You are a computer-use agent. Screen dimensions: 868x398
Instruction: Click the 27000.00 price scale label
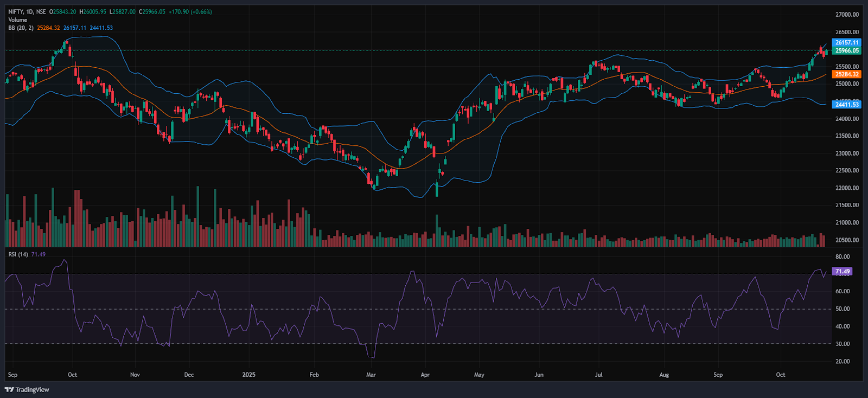coord(847,15)
